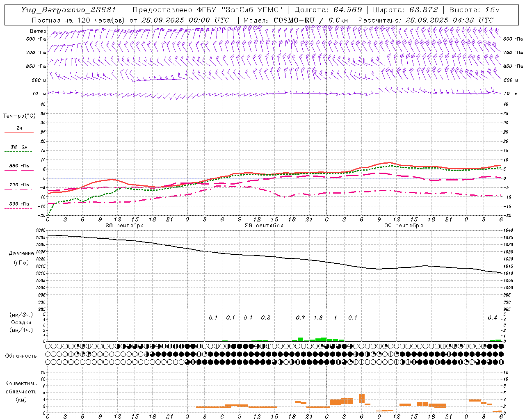Click the (мм/3ч.) precipitation unit label
The height and width of the screenshot is (420, 525).
click(21, 315)
